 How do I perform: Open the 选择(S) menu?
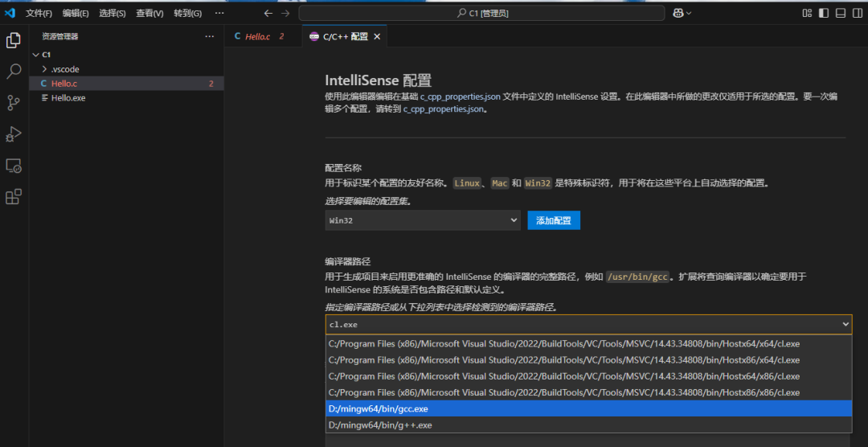(x=113, y=14)
